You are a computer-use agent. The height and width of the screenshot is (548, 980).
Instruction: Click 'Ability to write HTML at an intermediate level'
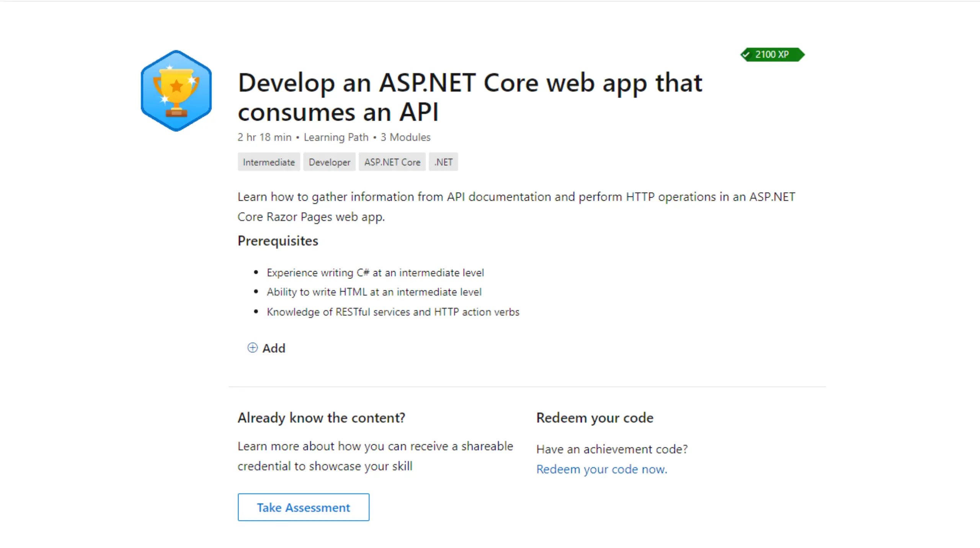pos(374,292)
